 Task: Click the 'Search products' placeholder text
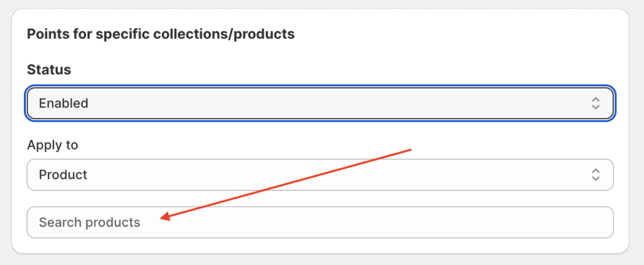(89, 222)
